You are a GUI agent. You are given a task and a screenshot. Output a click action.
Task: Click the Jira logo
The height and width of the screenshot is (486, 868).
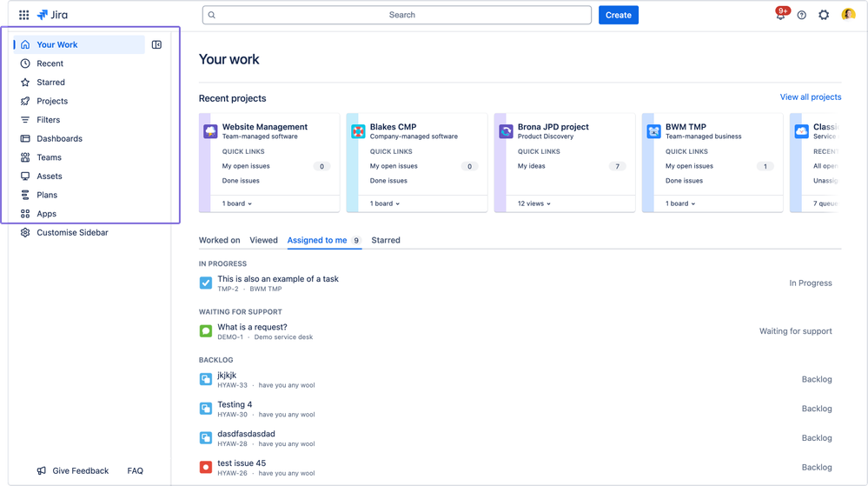tap(53, 15)
